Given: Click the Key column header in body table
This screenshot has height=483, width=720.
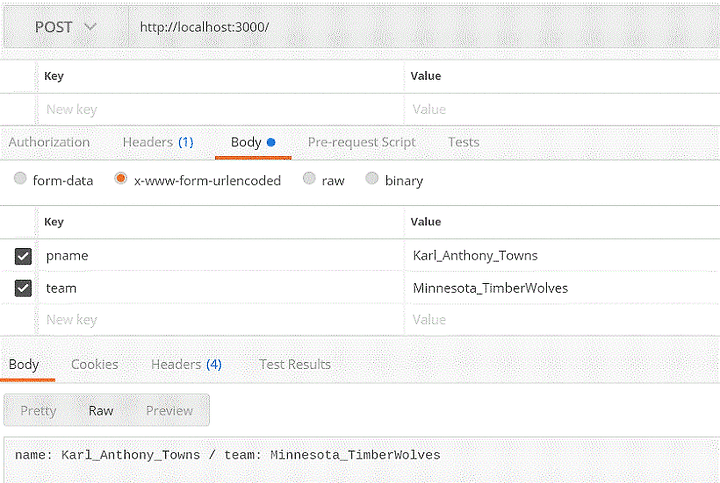Looking at the screenshot, I should click(x=54, y=222).
